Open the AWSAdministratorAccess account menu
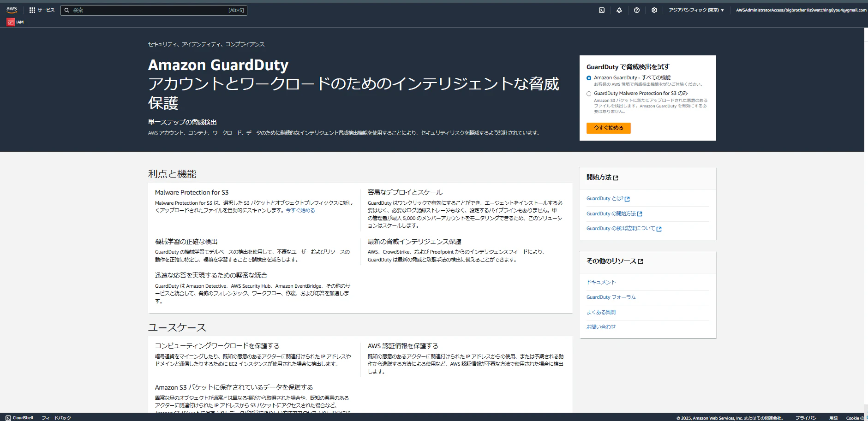This screenshot has height=421, width=868. point(801,10)
